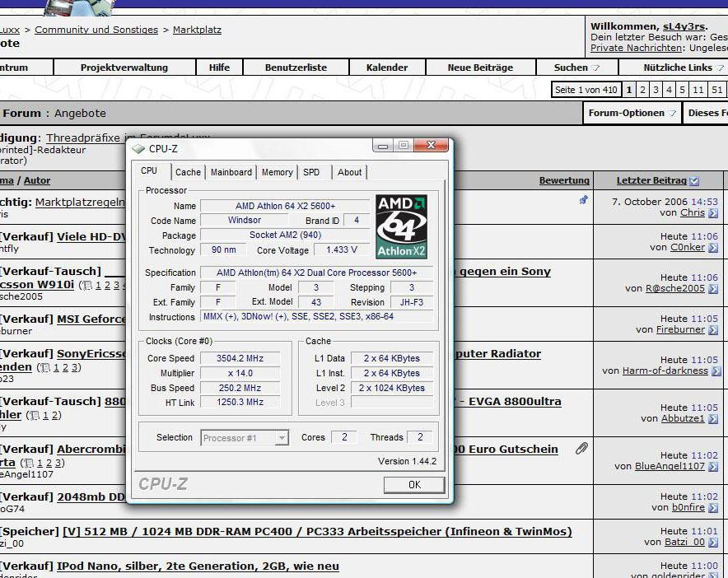Go to last post by Harm-of-darkness icon

pos(716,371)
